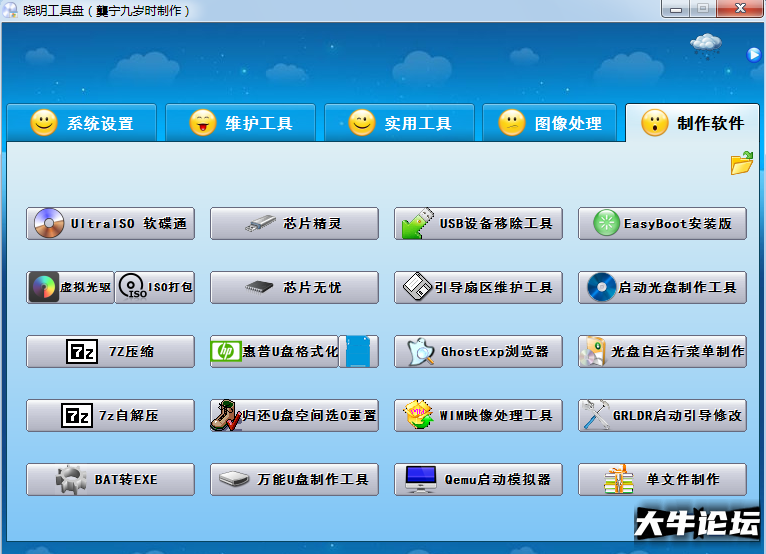Image resolution: width=766 pixels, height=554 pixels.
Task: Go to the 图像处理 tab
Action: (x=550, y=123)
